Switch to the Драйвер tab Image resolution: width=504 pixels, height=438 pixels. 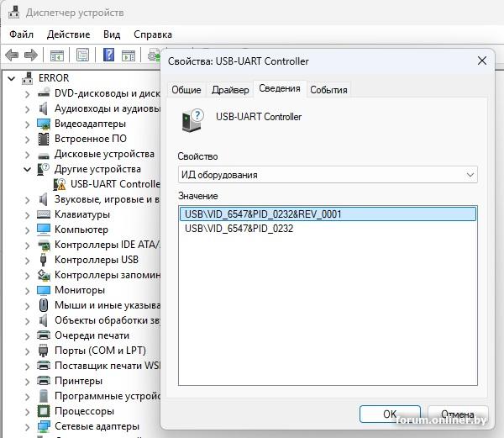[x=230, y=90]
